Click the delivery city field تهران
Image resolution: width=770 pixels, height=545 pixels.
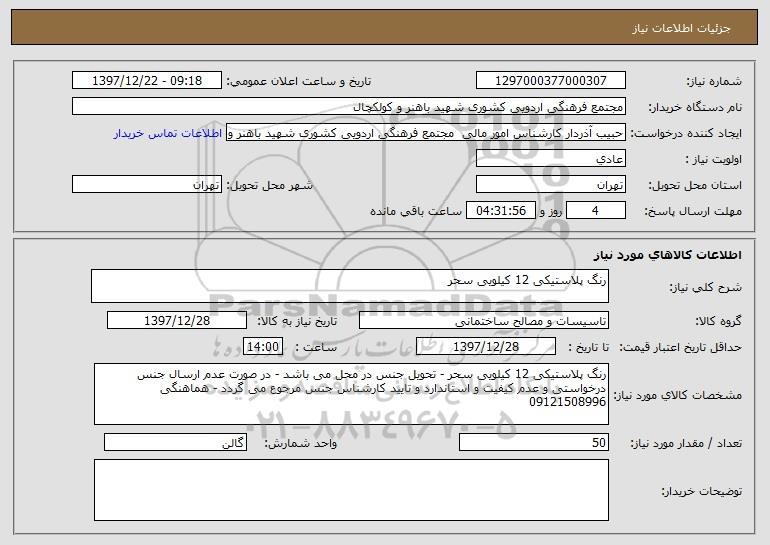coord(147,185)
